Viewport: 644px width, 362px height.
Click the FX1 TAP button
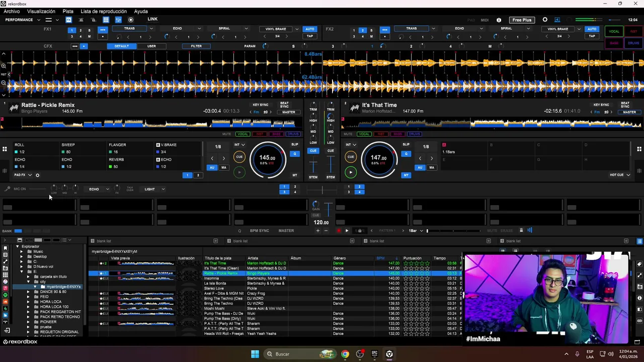pyautogui.click(x=310, y=36)
